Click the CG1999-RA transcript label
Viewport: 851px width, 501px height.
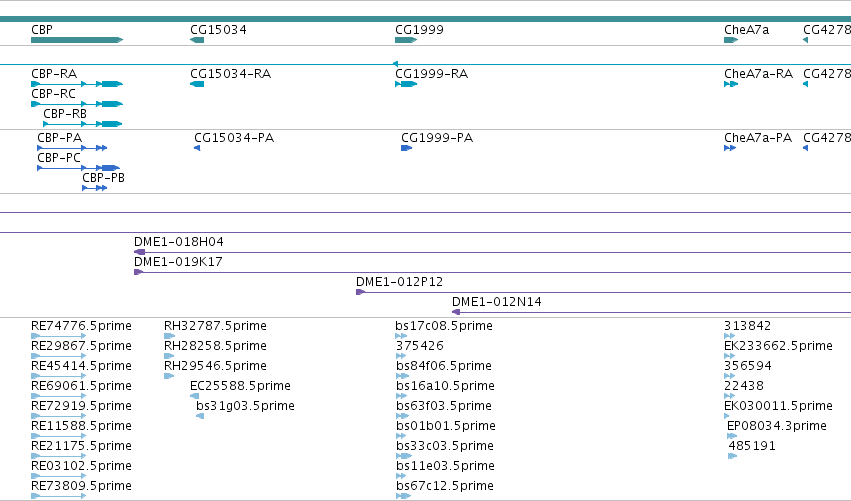click(x=431, y=74)
